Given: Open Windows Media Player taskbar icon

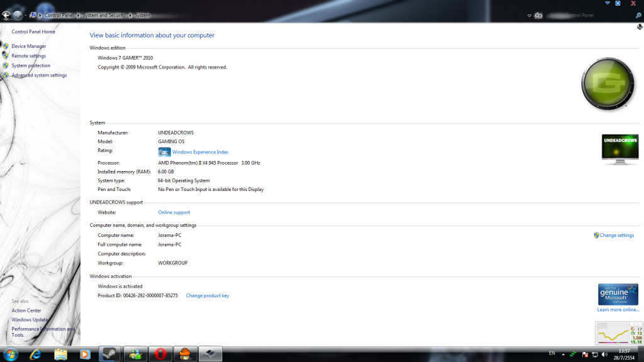Looking at the screenshot, I should coord(85,354).
